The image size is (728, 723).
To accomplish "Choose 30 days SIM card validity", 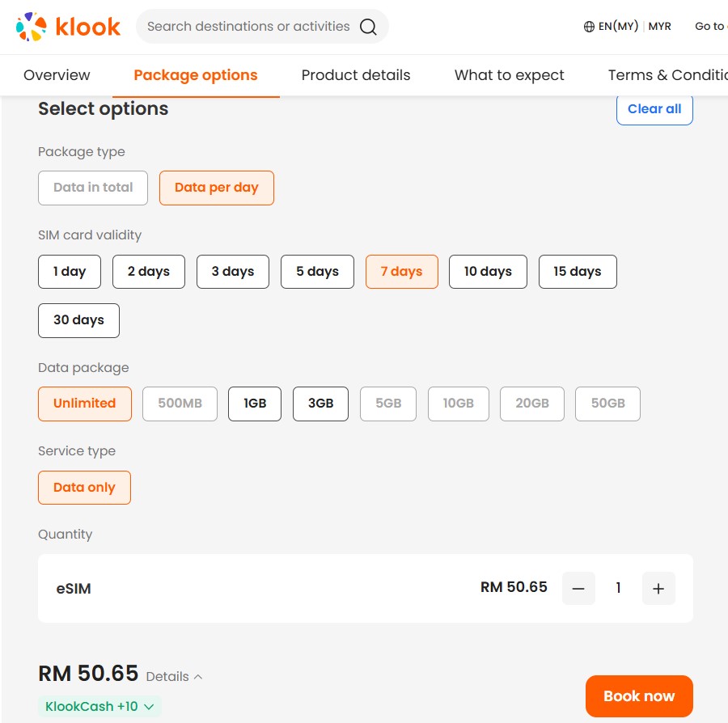I will 78,320.
